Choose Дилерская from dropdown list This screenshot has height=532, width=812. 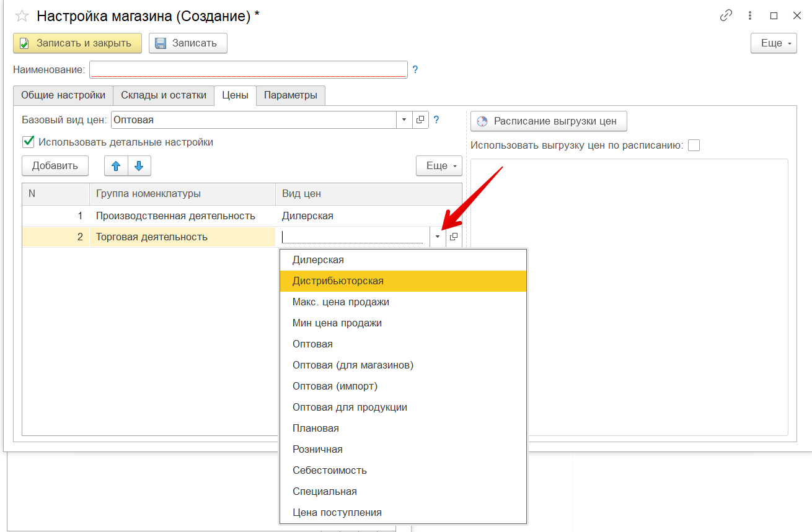pyautogui.click(x=403, y=260)
